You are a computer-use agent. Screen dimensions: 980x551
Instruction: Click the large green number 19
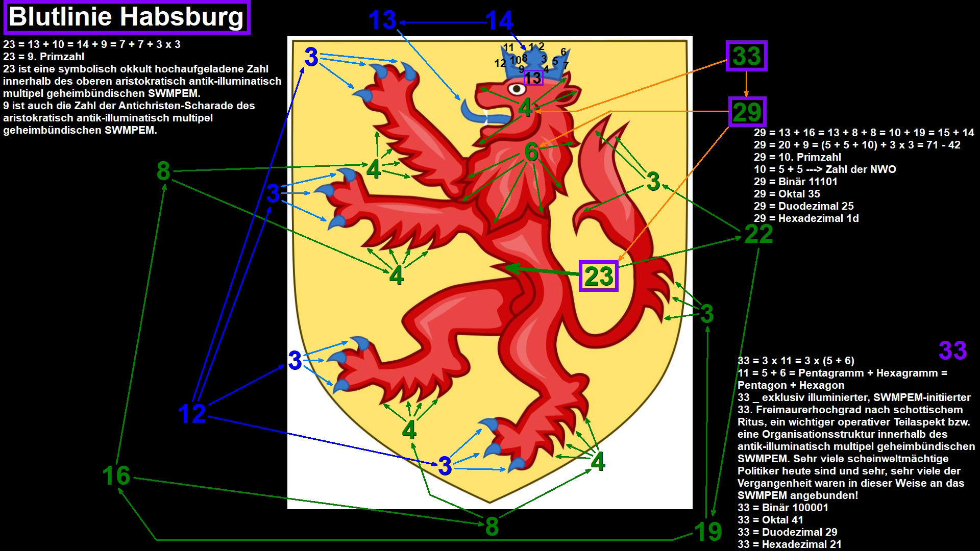coord(708,532)
